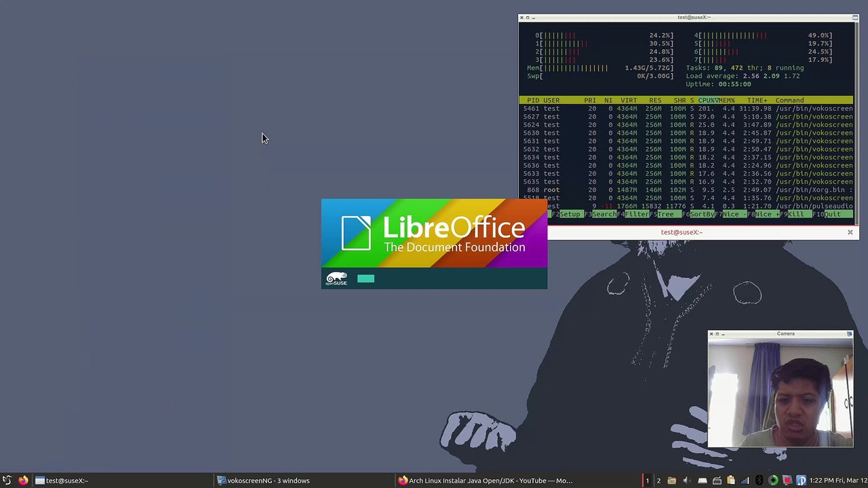Click F6 SortBy in htop
This screenshot has width=868, height=488.
point(698,214)
